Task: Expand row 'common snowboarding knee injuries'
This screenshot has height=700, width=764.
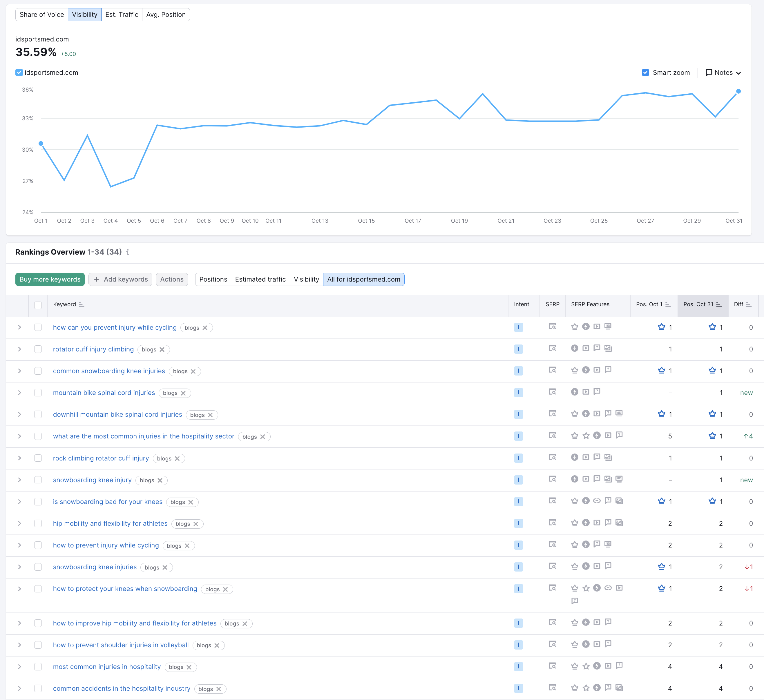Action: coord(19,371)
